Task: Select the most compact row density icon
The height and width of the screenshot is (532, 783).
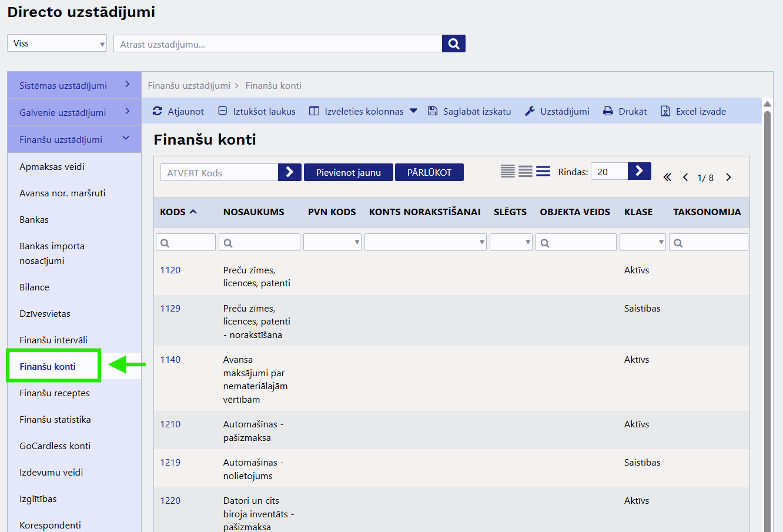Action: 508,171
